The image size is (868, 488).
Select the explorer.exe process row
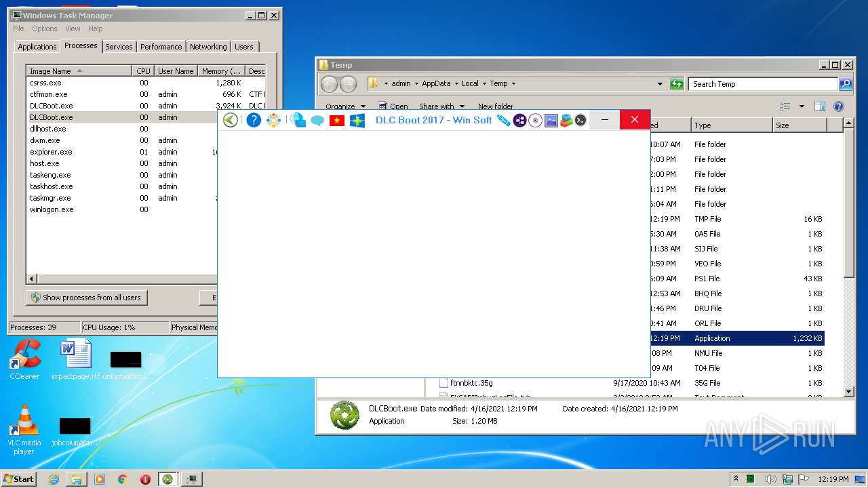point(122,152)
